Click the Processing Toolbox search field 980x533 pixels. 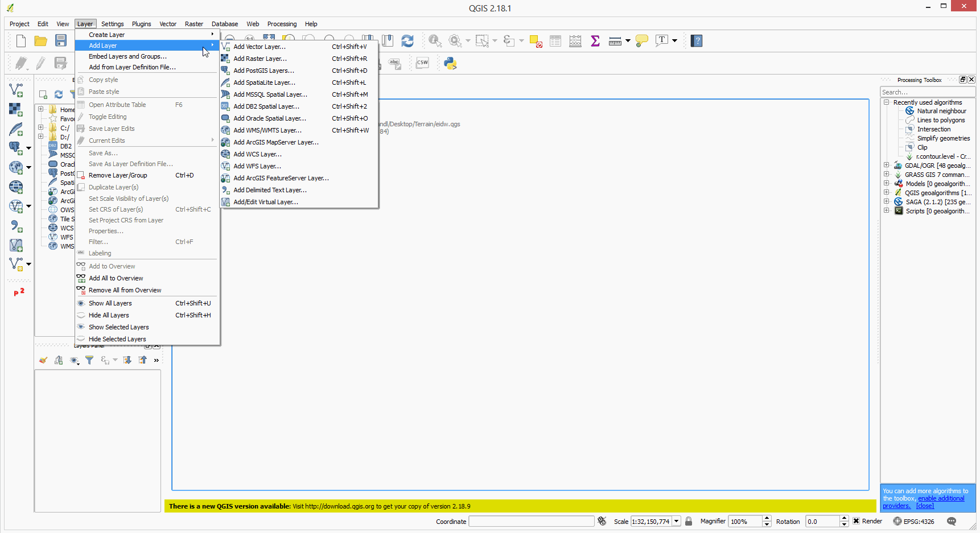click(x=927, y=92)
